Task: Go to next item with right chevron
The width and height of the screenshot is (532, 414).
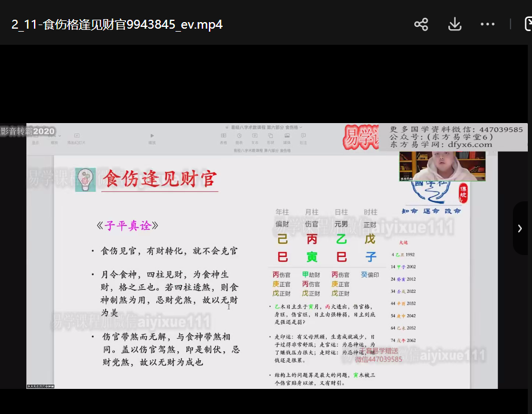Action: pos(520,228)
